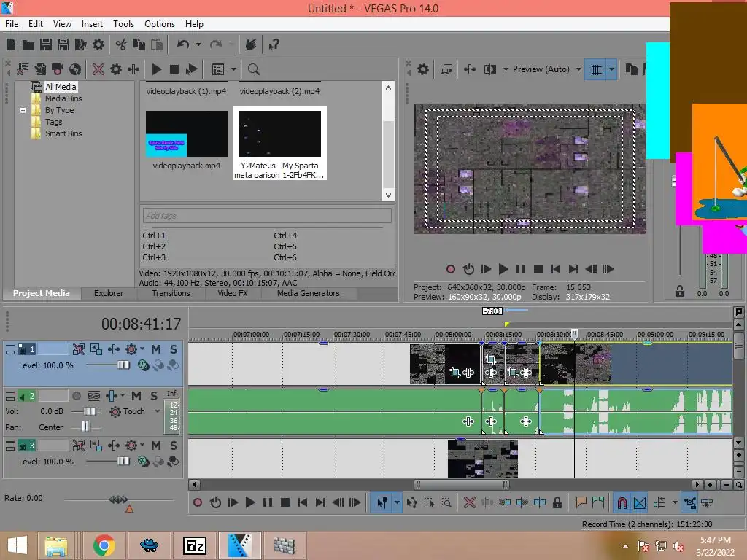Select All Media in the bin tree

tap(61, 87)
